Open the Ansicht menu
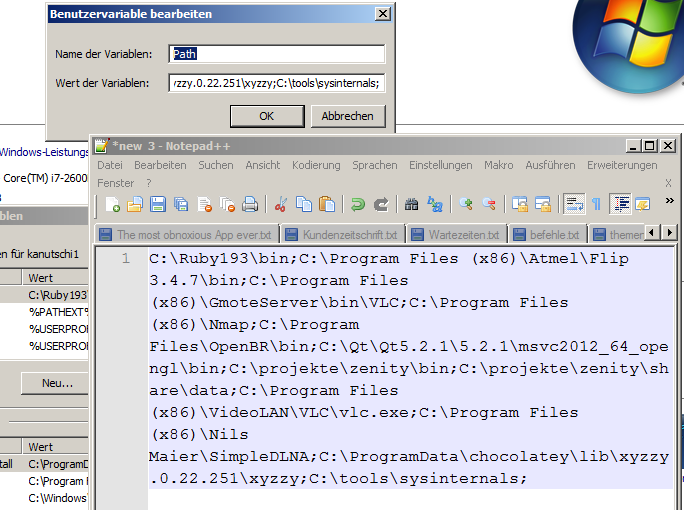This screenshot has height=510, width=684. pyautogui.click(x=263, y=165)
